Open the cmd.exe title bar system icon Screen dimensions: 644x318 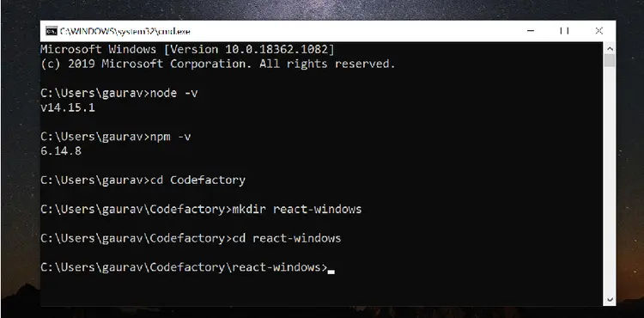pos(52,31)
